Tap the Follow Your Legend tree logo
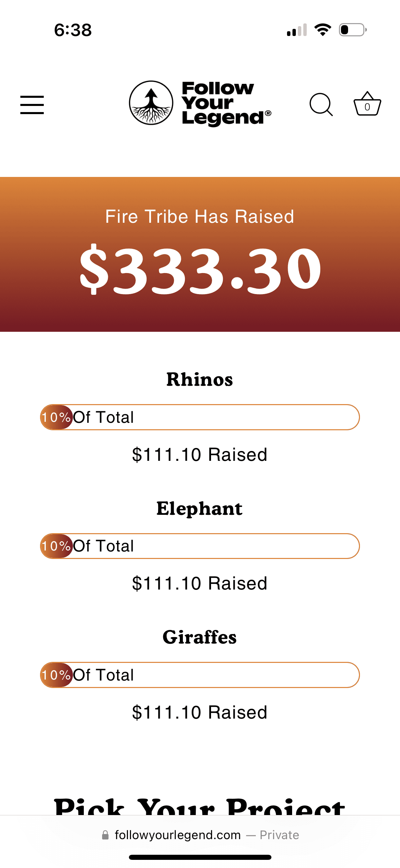 click(x=151, y=103)
